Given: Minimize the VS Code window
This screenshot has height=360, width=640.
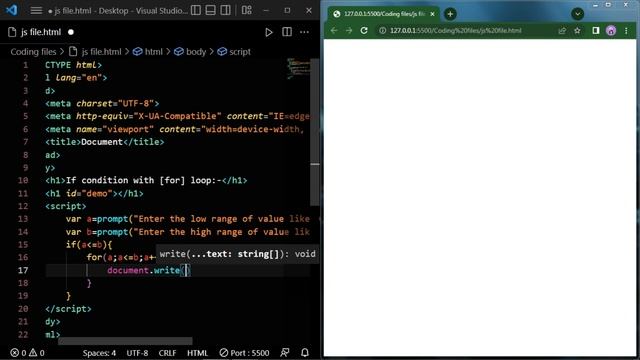Looking at the screenshot, I should click(266, 10).
